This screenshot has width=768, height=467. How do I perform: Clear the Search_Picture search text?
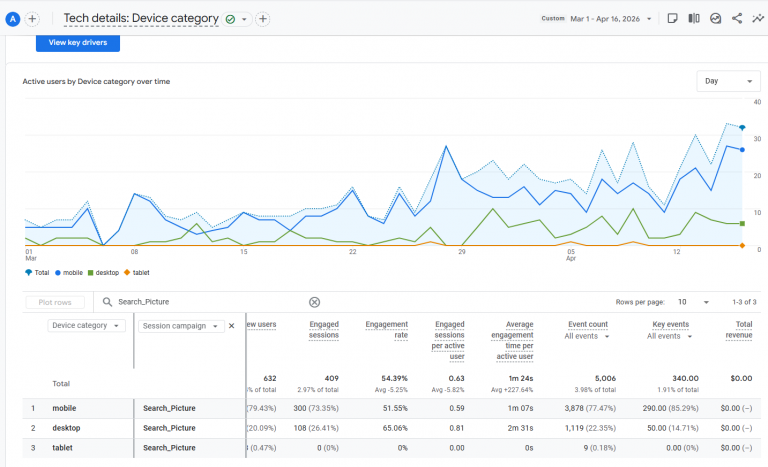tap(314, 302)
